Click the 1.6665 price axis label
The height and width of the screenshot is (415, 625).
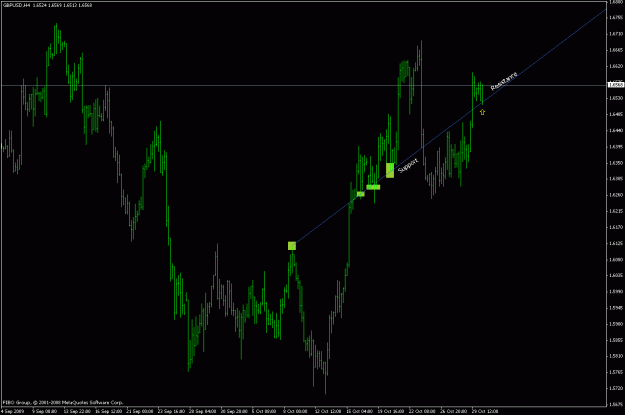coord(616,50)
